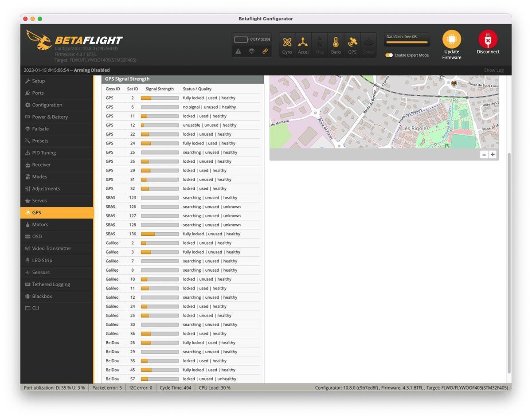This screenshot has width=532, height=418.
Task: Click the Adjustments sidebar icon
Action: 27,189
